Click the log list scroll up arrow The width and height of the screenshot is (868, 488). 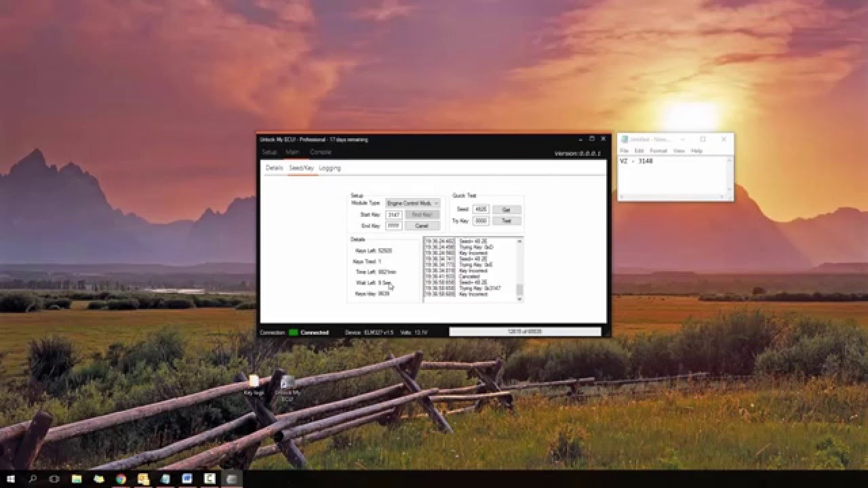pos(520,240)
